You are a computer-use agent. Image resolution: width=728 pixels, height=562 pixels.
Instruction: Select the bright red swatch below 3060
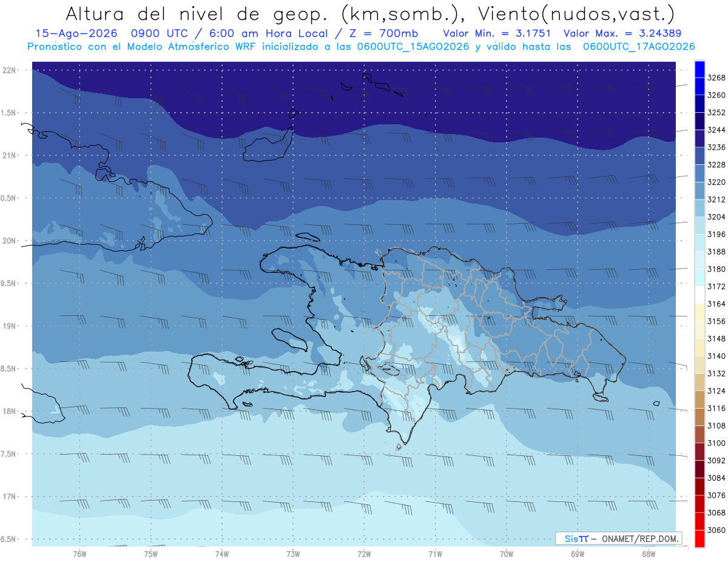click(699, 539)
